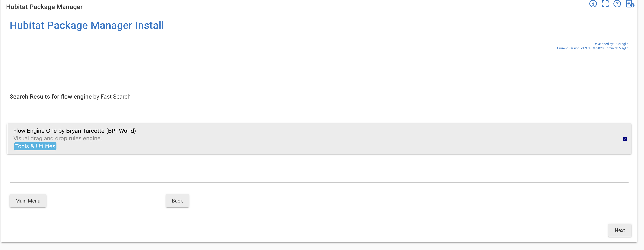Click the circled info icon
644x250 pixels.
(593, 4)
